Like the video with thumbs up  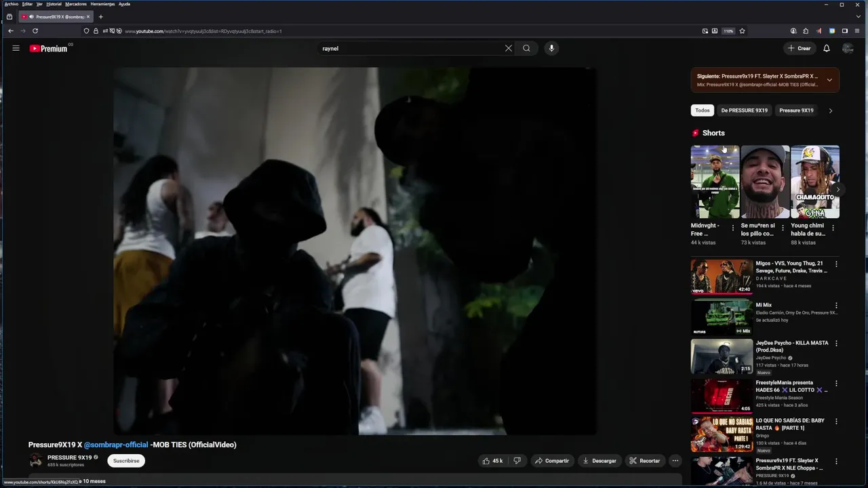(x=493, y=461)
